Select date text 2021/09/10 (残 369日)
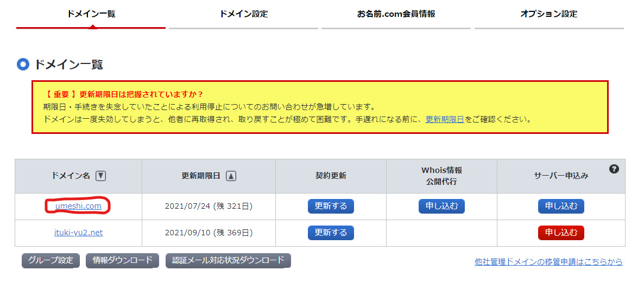Screen dimensions: 644x283 [x=209, y=233]
